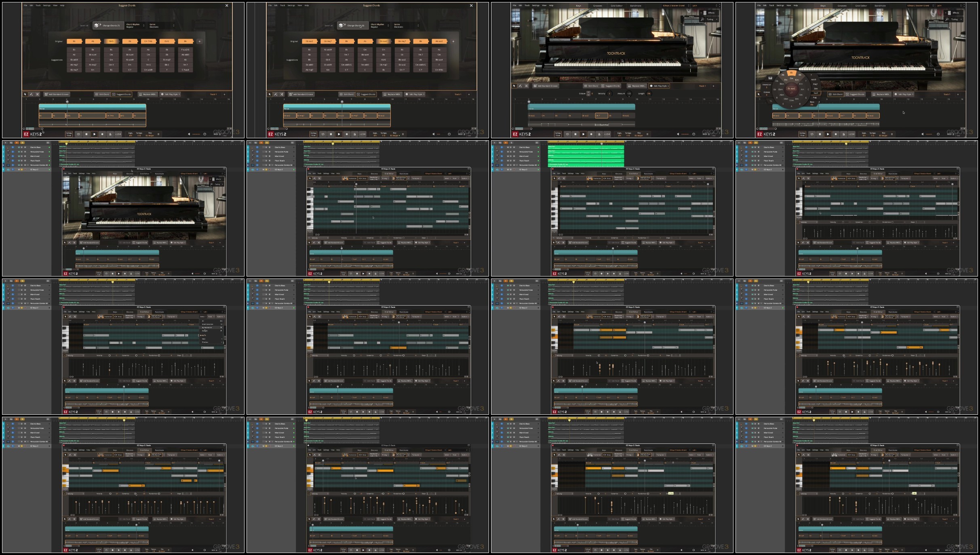
Task: Click the Play button in frame 1 transport
Action: 94,134
